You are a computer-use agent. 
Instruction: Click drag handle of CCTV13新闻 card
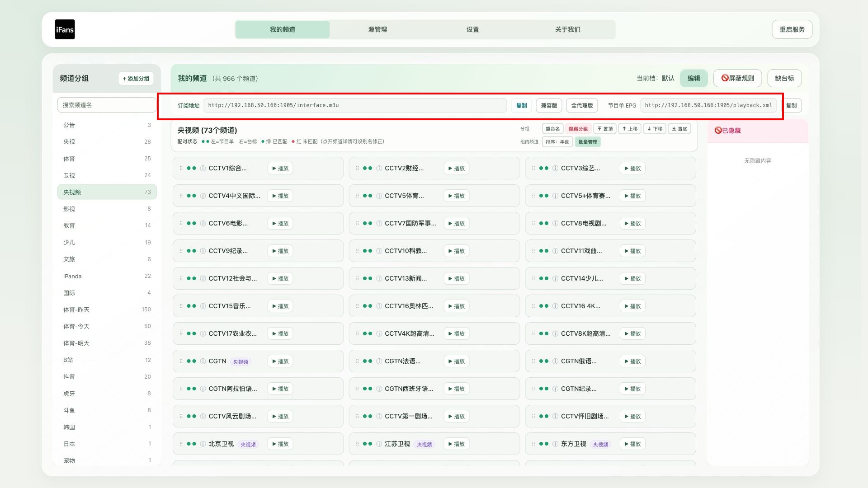coord(358,278)
